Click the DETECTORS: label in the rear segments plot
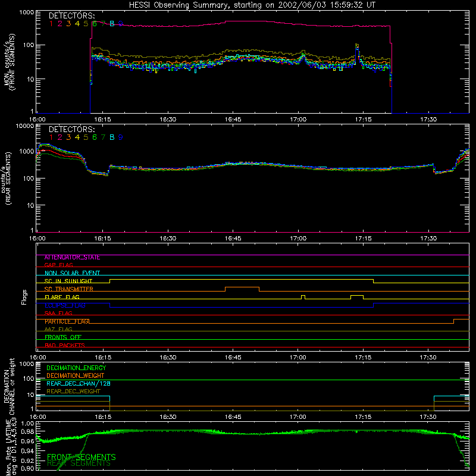The width and height of the screenshot is (476, 476). (71, 129)
